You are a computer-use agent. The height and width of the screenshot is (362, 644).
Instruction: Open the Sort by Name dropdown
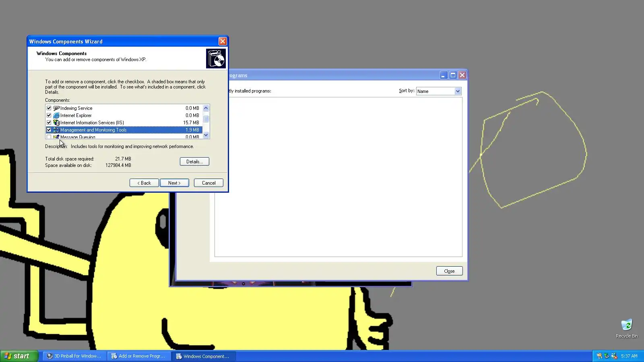click(x=458, y=91)
